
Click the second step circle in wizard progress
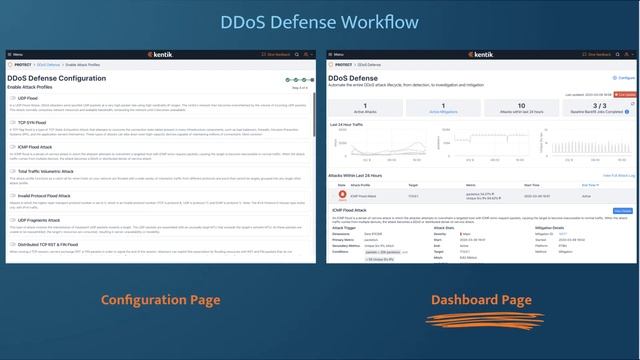point(296,80)
